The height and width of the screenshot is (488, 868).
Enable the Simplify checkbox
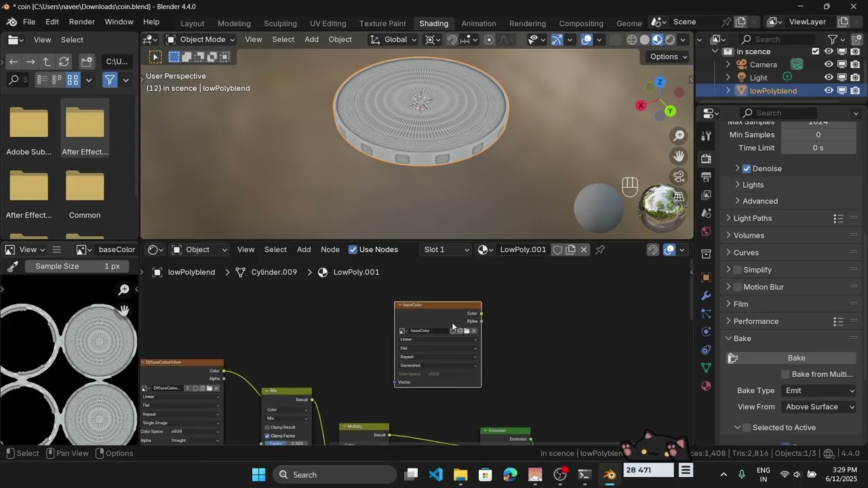point(738,270)
